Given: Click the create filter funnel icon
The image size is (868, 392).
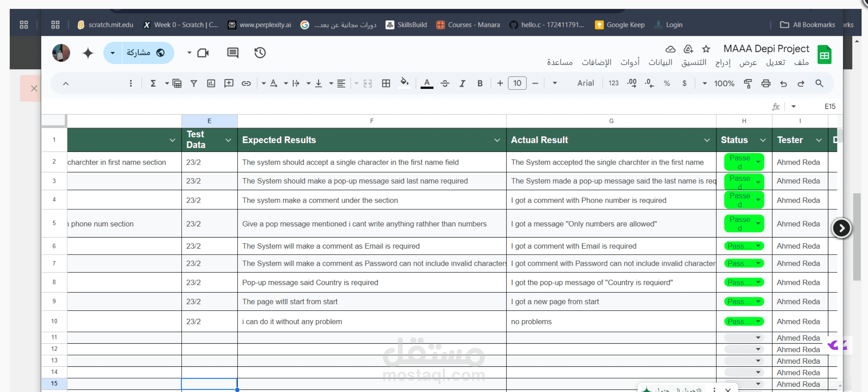Looking at the screenshot, I should pyautogui.click(x=193, y=83).
